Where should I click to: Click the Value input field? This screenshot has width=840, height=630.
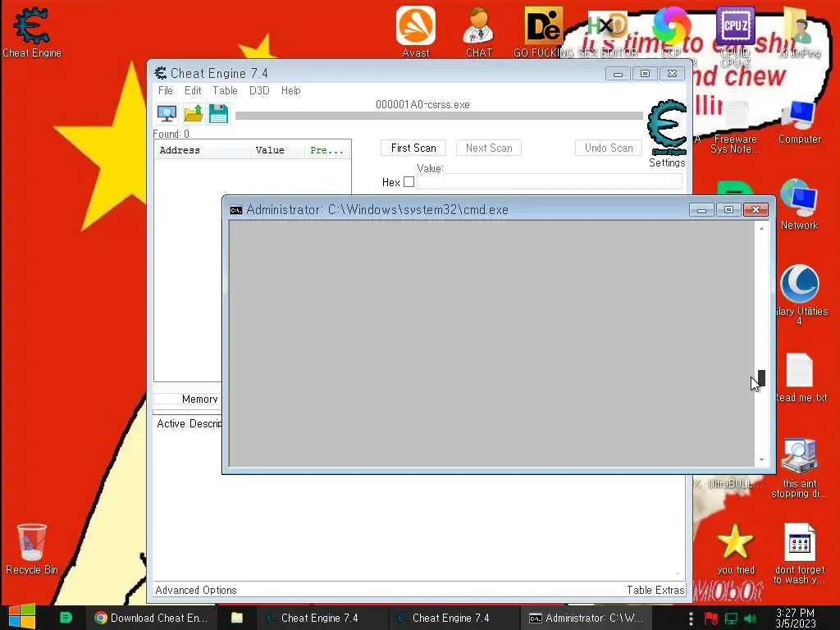(549, 181)
